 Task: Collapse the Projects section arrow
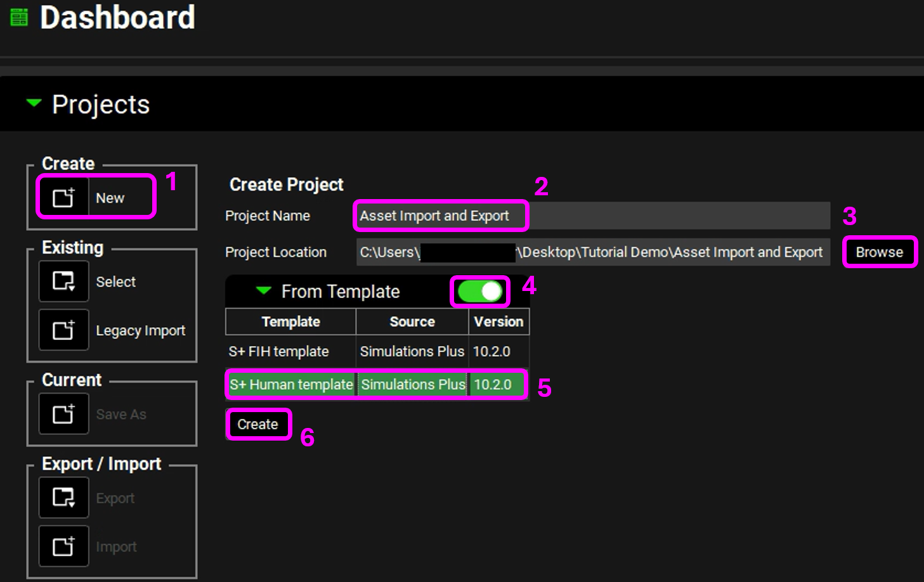(x=34, y=103)
